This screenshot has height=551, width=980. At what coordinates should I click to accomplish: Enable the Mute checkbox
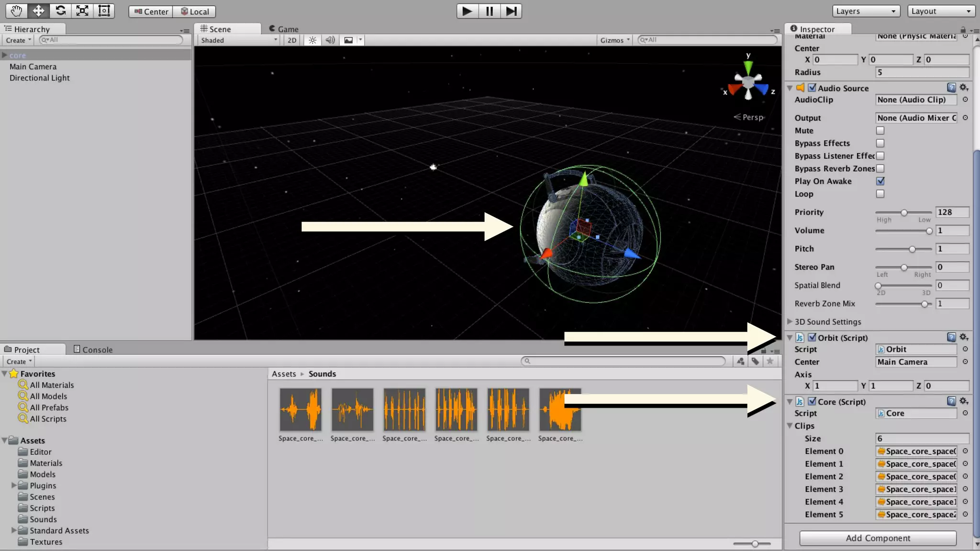[880, 131]
